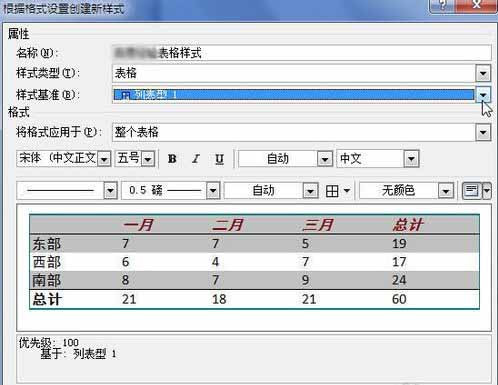Screen dimensions: 498x385
Task: Edit the style name input field
Action: [x=301, y=53]
